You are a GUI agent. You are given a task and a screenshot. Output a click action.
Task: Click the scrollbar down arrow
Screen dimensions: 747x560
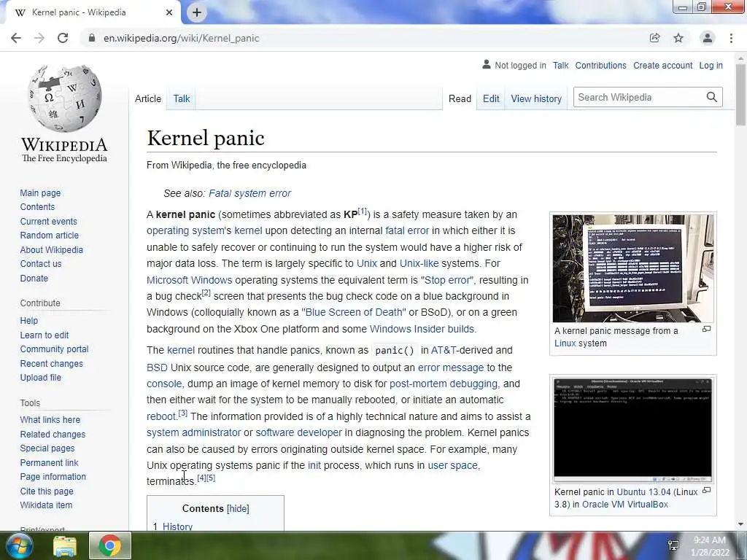pyautogui.click(x=741, y=524)
